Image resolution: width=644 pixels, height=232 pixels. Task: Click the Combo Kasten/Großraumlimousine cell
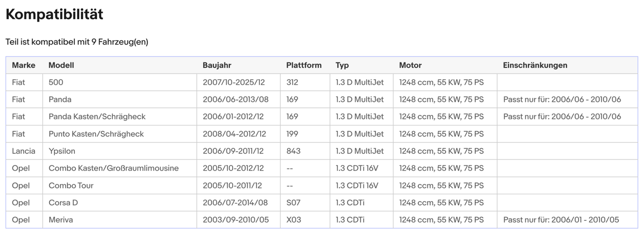click(114, 168)
